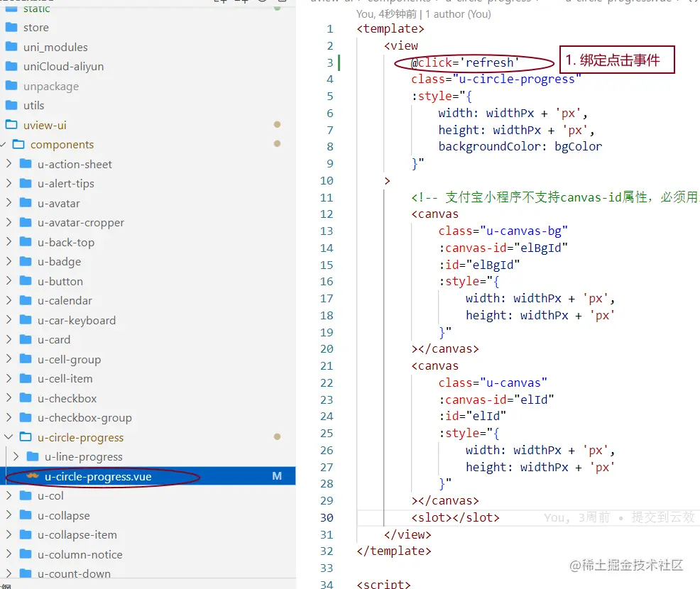The width and height of the screenshot is (700, 589).
Task: Click the u-collapse-item folder icon
Action: point(26,534)
